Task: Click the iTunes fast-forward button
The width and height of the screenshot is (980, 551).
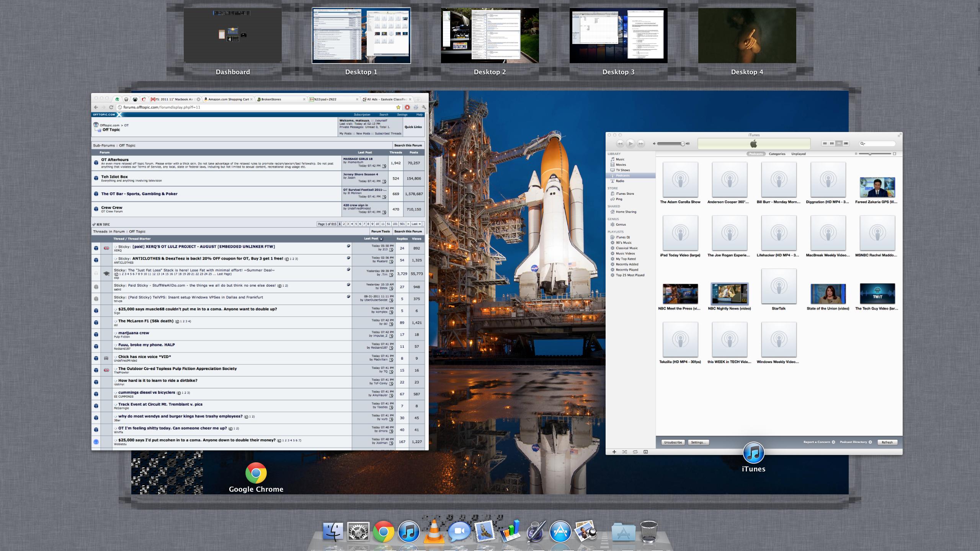Action: (x=641, y=143)
